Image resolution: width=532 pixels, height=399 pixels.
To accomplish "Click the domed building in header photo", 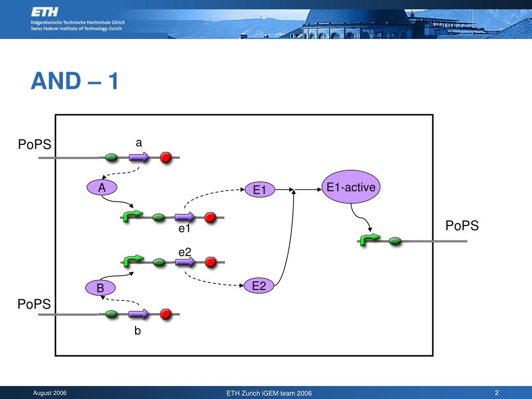I will [357, 24].
